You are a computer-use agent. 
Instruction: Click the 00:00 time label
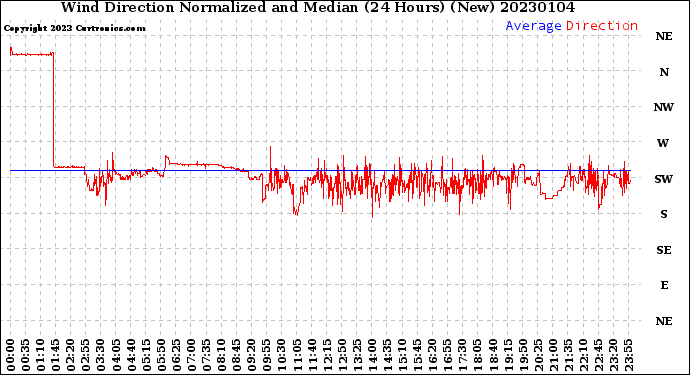pos(11,355)
